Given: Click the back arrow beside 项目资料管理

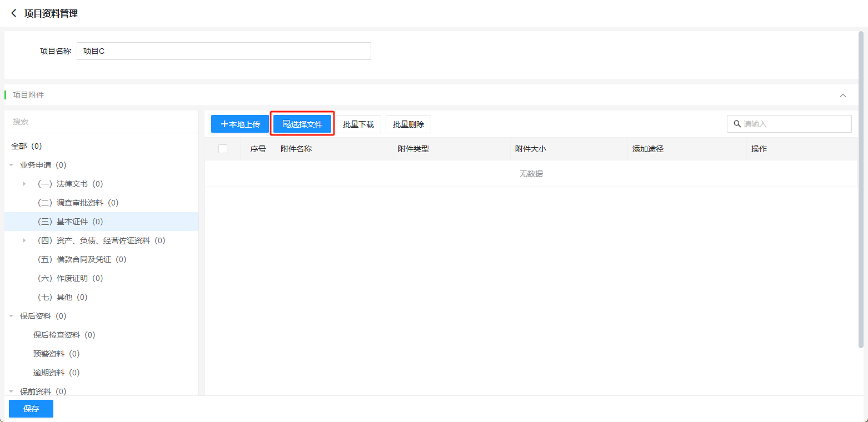Looking at the screenshot, I should (x=14, y=13).
